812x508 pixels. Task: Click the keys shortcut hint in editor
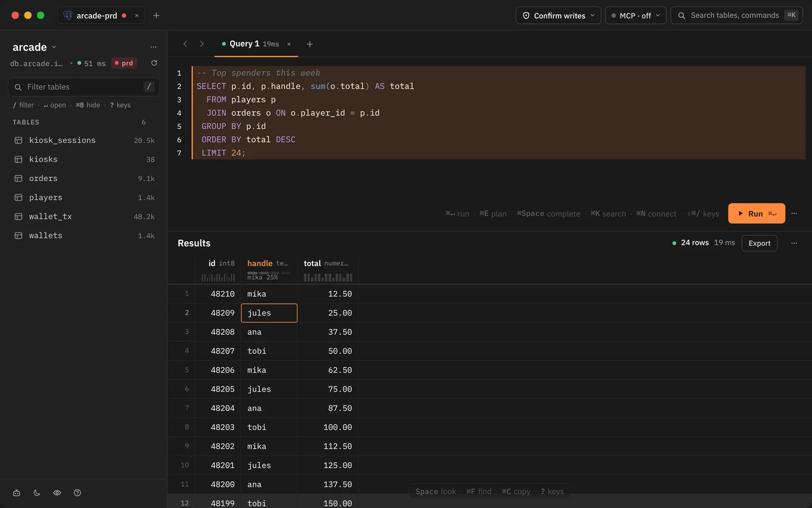[703, 214]
